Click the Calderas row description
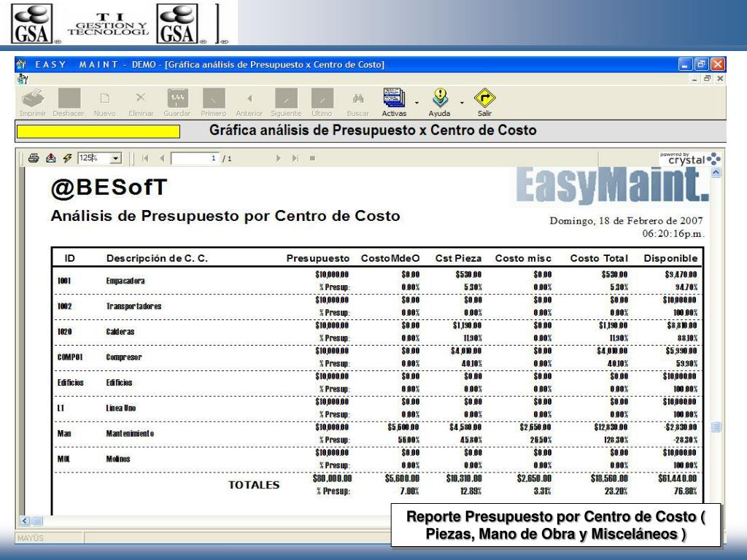This screenshot has width=747, height=560. tap(120, 332)
